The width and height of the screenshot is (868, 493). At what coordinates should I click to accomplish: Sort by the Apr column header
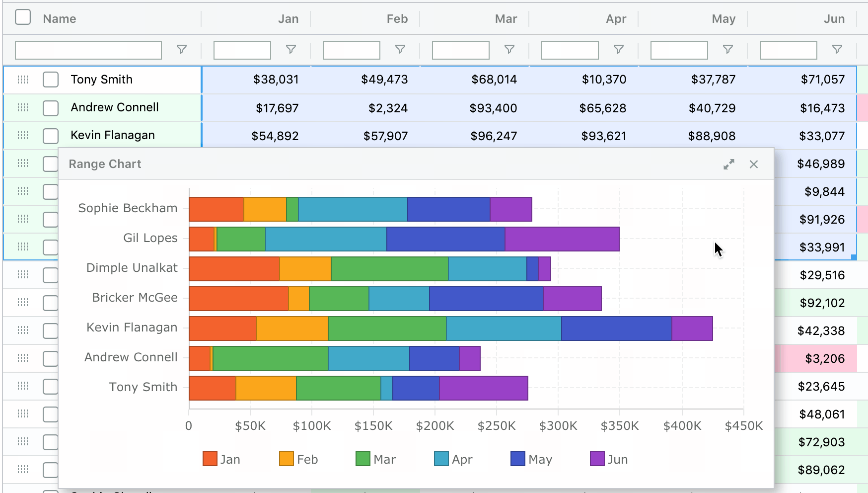pos(616,19)
